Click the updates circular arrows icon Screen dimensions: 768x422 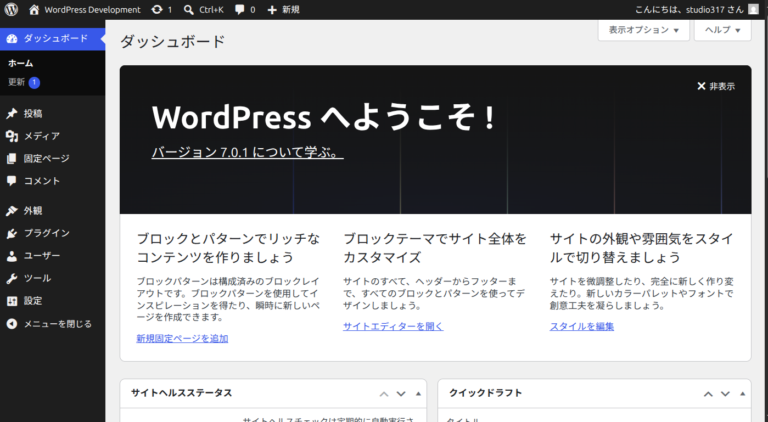pyautogui.click(x=157, y=9)
